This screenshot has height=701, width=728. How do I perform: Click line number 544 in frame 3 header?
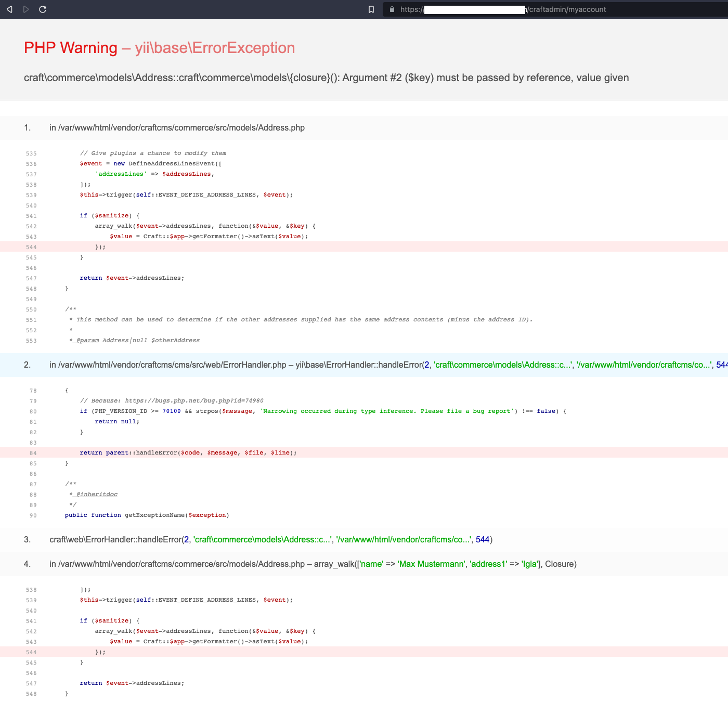(x=483, y=540)
